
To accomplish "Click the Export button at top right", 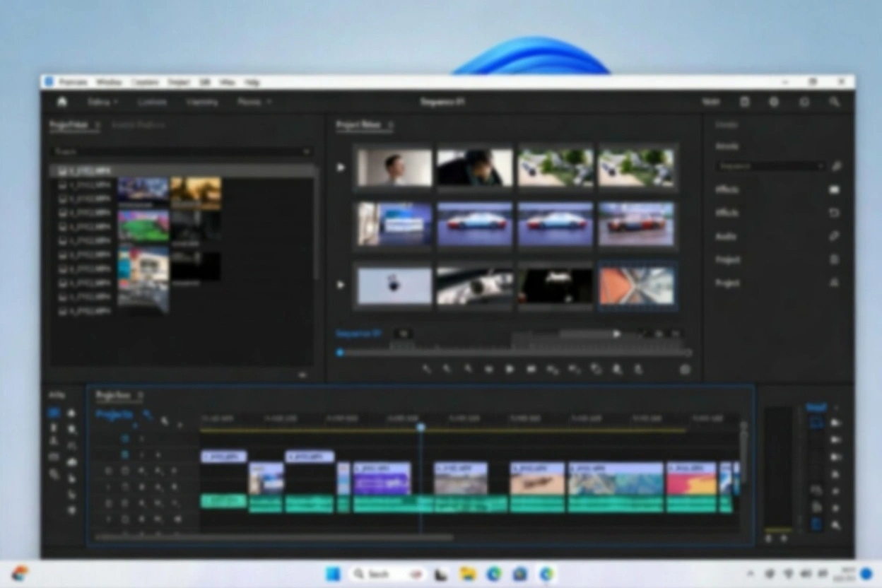I will [x=710, y=101].
